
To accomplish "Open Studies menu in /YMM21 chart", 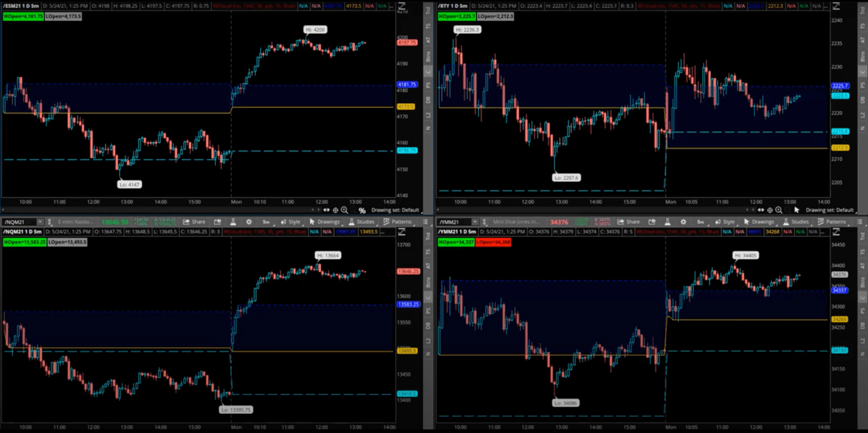I will 796,222.
